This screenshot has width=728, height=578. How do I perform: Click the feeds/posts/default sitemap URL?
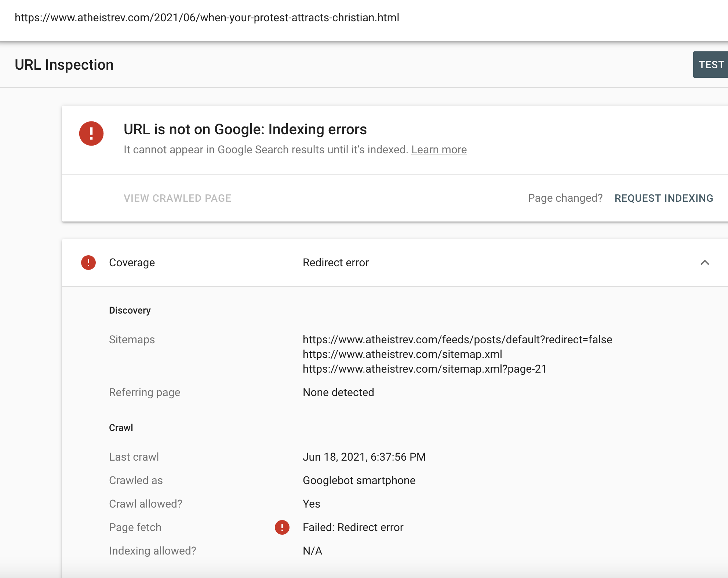pos(457,340)
